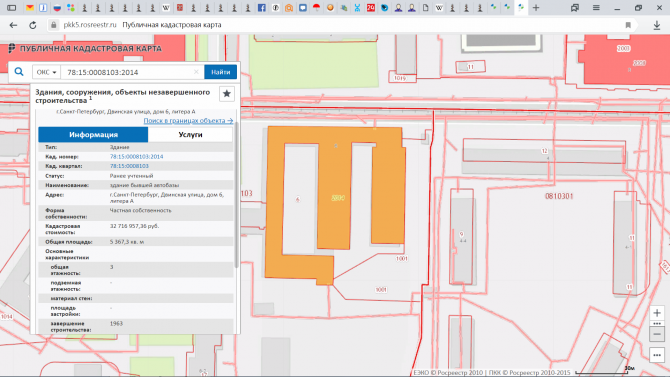Clear the search field with the X

point(196,72)
